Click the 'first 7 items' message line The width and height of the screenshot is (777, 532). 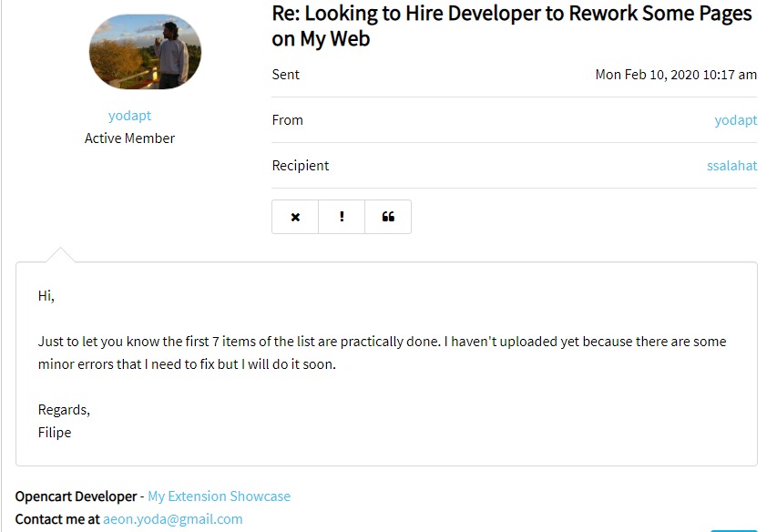pyautogui.click(x=382, y=342)
